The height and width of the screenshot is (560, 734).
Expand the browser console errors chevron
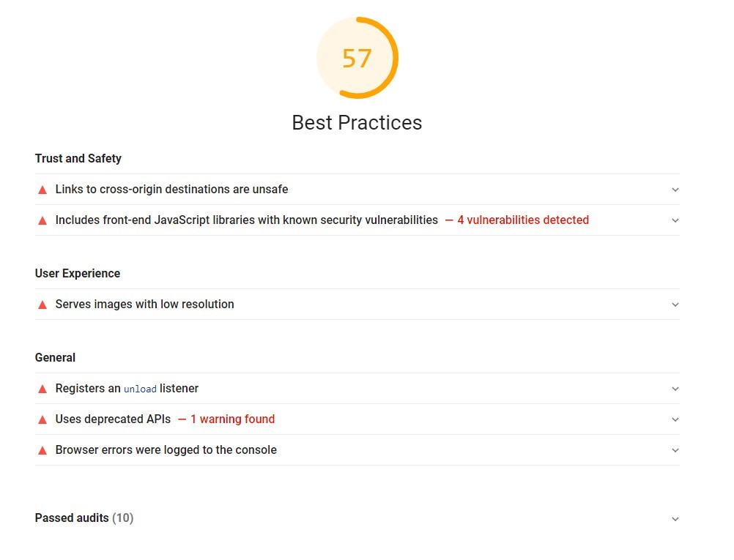[x=675, y=450]
